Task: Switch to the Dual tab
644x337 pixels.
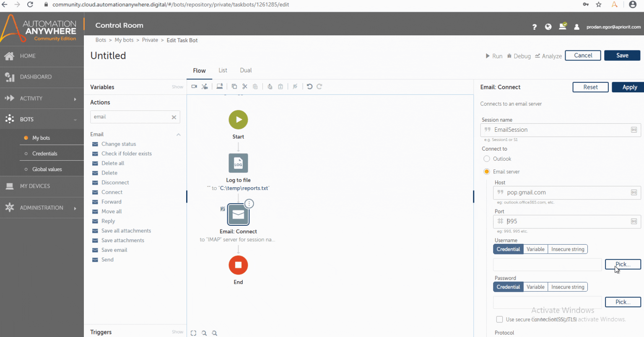Action: click(x=246, y=70)
